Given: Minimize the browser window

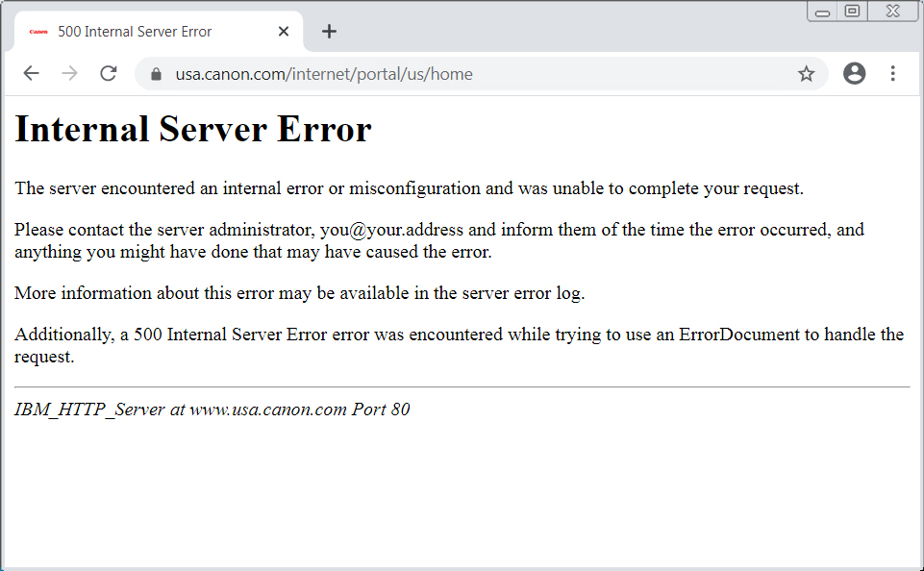Looking at the screenshot, I should [822, 11].
